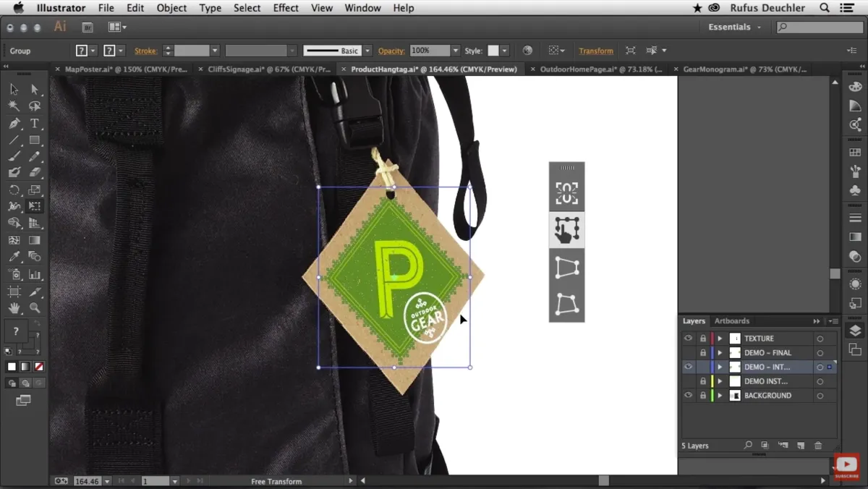Click the Constrain widget button
Screen dimensions: 868x489
pyautogui.click(x=566, y=193)
